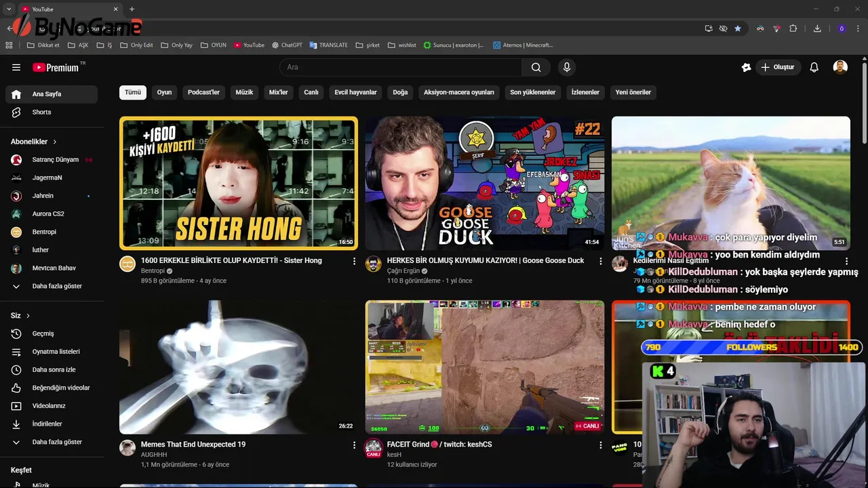Open Mevtcan Bahav subscription channel

coord(52,268)
